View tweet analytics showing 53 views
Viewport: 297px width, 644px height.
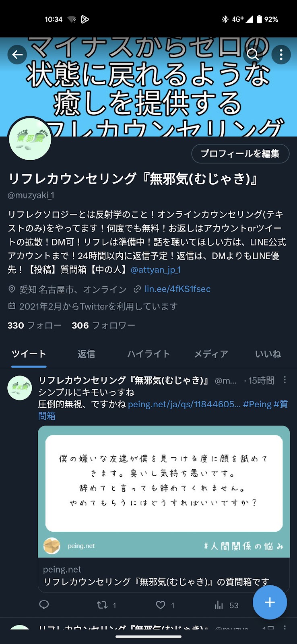[x=227, y=605]
